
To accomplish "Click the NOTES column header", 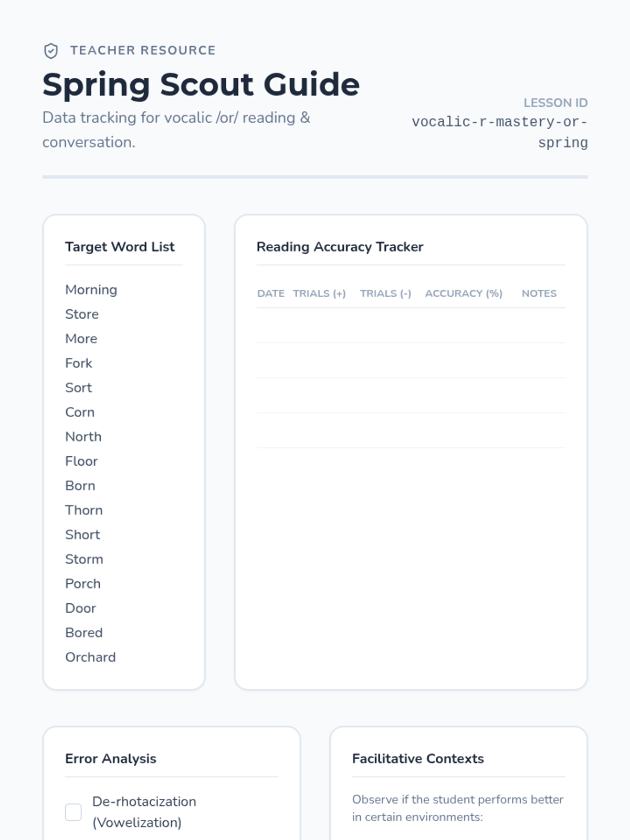I will point(539,293).
